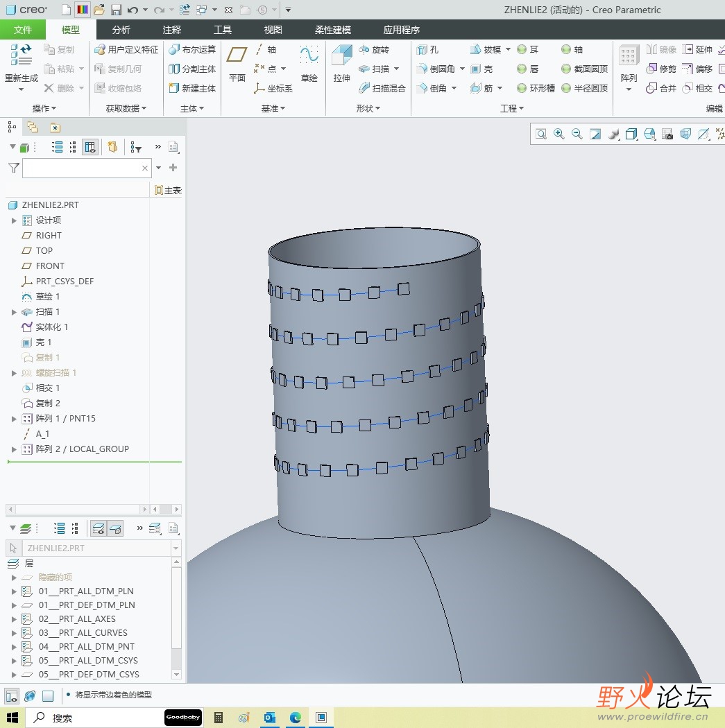Save the model with the floppy disk icon
Image resolution: width=725 pixels, height=728 pixels.
coord(116,10)
